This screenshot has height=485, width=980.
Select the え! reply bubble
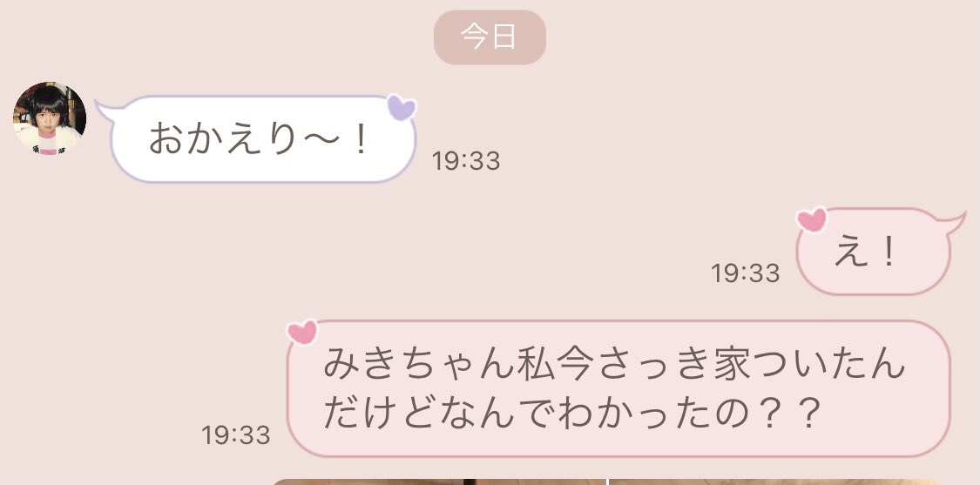[x=873, y=252]
